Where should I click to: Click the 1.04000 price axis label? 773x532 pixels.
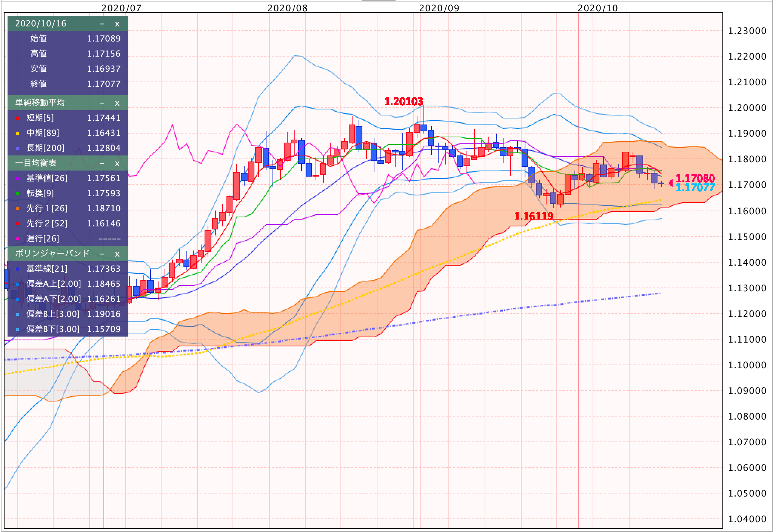point(747,519)
